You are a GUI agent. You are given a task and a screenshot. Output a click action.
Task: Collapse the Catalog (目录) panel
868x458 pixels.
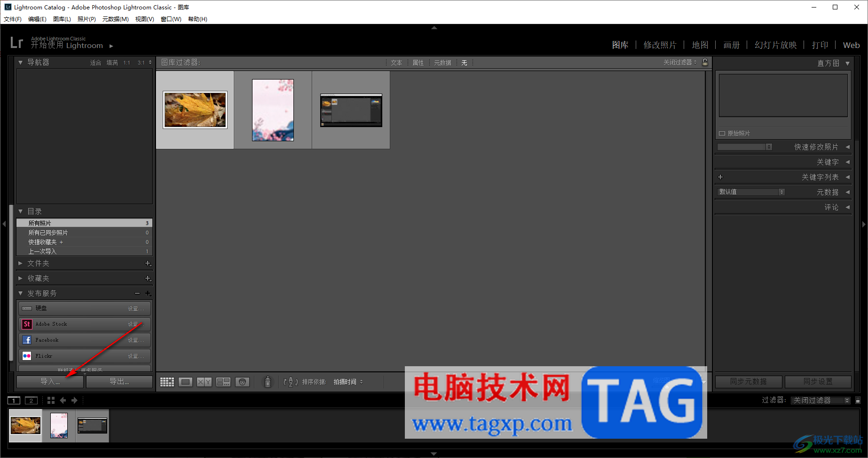(x=20, y=211)
